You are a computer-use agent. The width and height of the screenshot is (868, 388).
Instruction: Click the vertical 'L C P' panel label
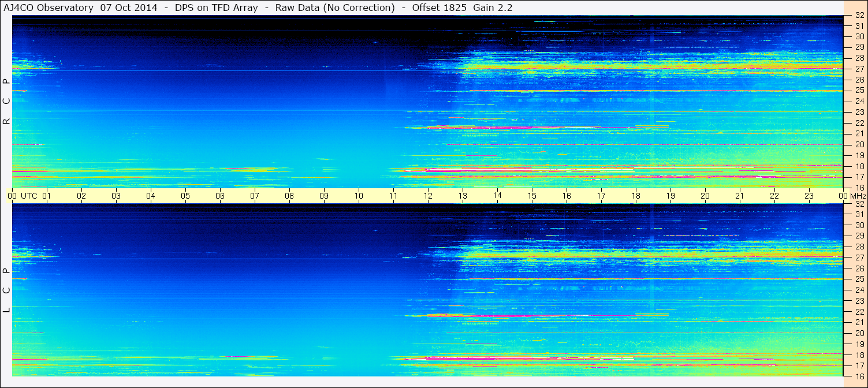click(x=6, y=290)
